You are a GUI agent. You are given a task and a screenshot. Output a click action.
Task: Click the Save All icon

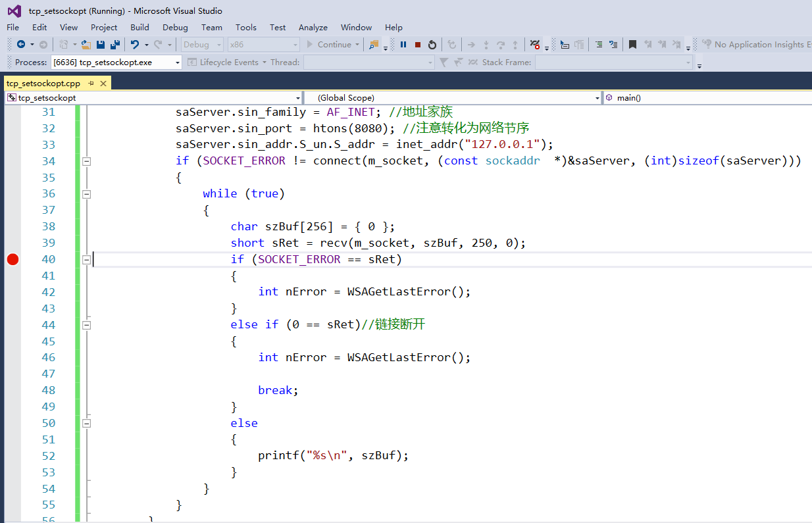click(115, 45)
